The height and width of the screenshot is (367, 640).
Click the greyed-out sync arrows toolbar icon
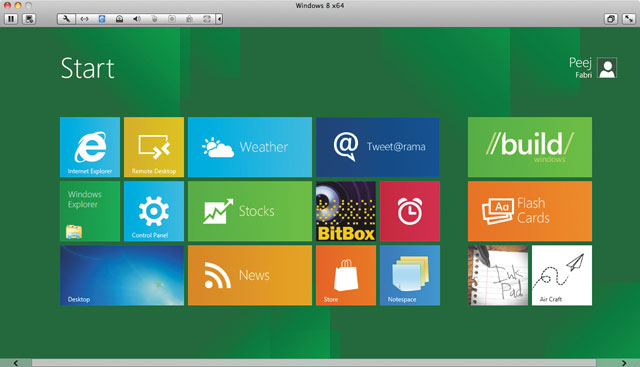point(207,19)
